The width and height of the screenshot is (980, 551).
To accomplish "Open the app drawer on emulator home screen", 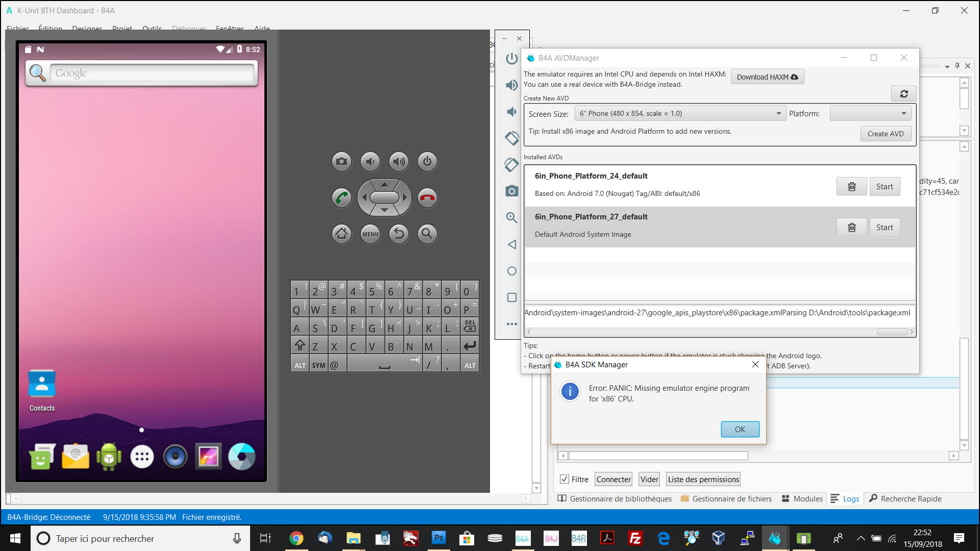I will pyautogui.click(x=142, y=457).
